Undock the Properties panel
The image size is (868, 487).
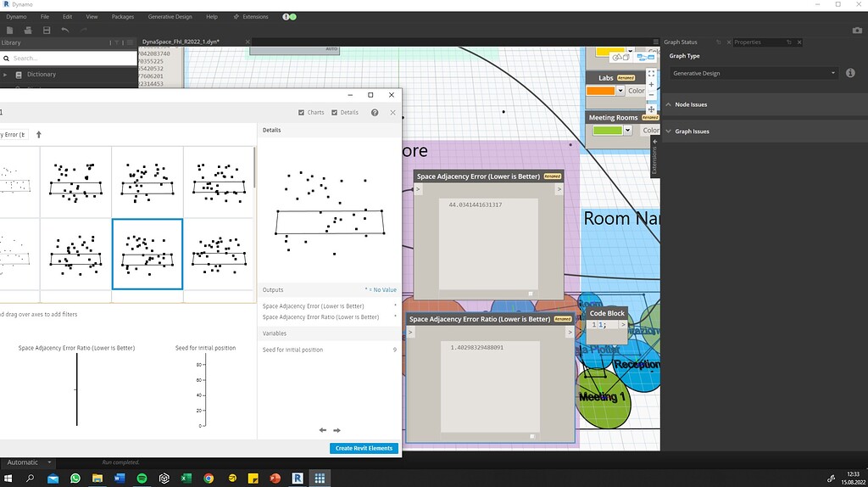[x=789, y=42]
